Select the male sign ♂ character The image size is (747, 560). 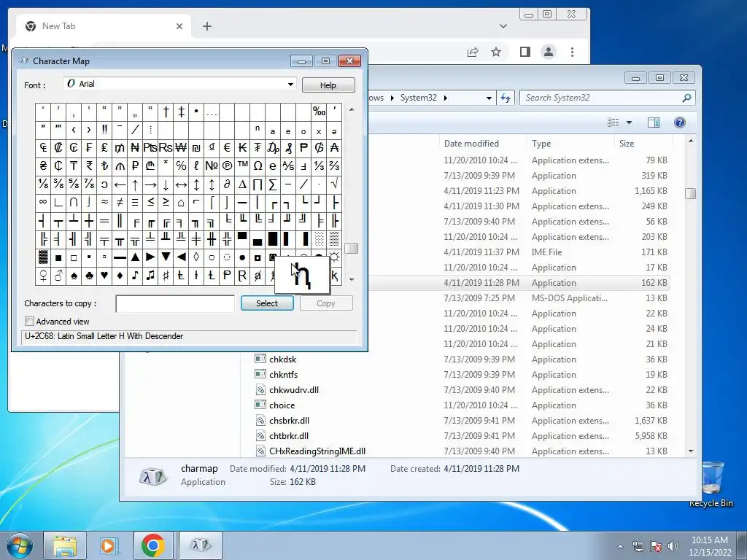[x=58, y=276]
